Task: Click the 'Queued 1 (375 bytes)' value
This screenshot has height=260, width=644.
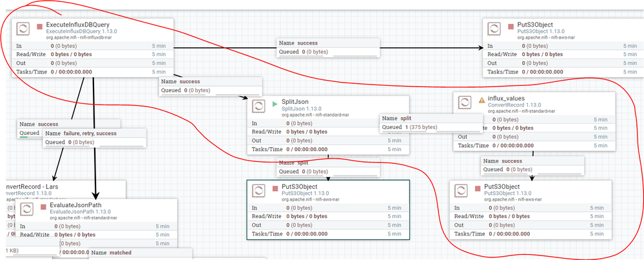Action: (x=409, y=127)
